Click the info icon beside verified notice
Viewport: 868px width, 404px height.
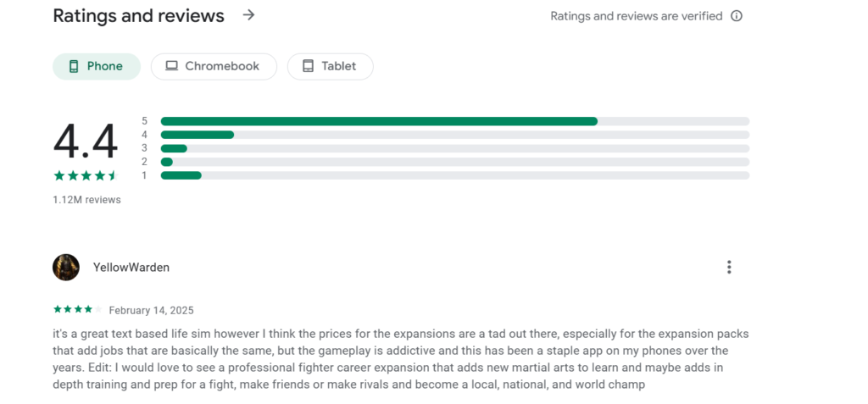pos(737,16)
